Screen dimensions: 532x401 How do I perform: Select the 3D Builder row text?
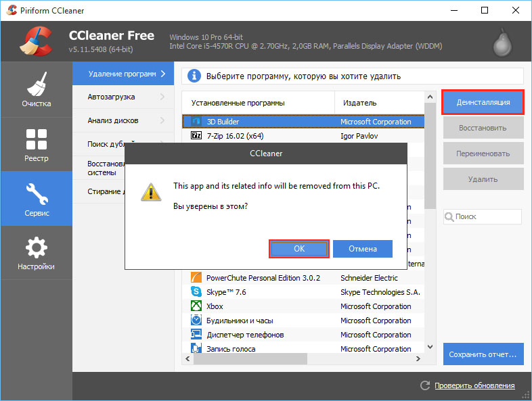pos(223,122)
